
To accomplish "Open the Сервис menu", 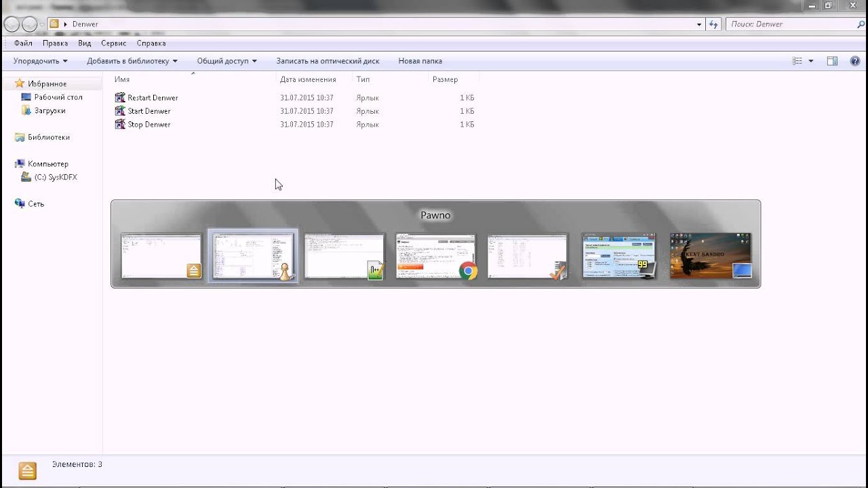I will [113, 43].
